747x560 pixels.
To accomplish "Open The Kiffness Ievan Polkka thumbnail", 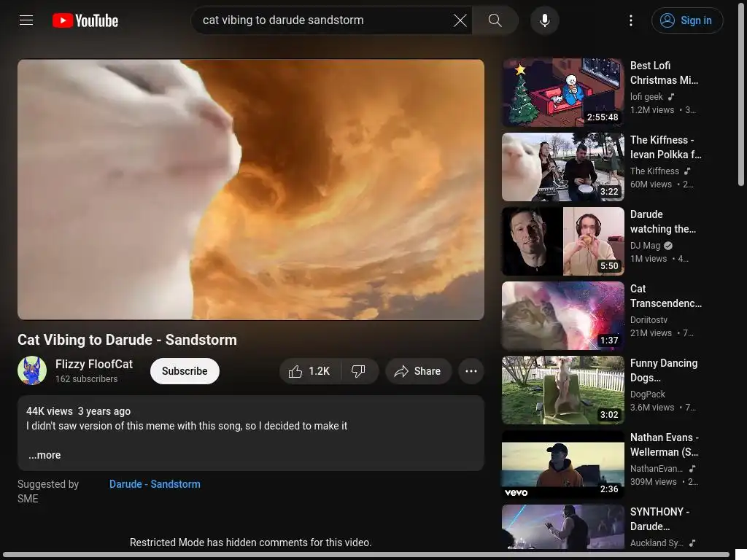I will pos(563,167).
